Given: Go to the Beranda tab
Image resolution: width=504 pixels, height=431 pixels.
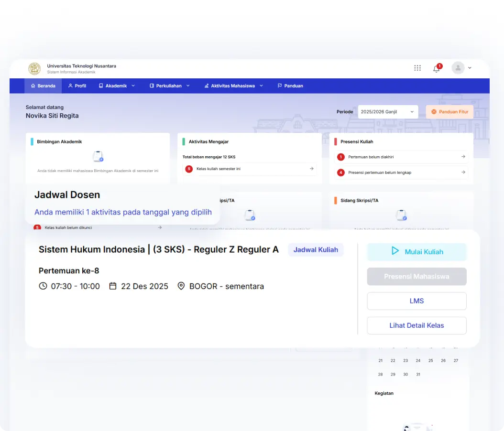Looking at the screenshot, I should point(43,86).
